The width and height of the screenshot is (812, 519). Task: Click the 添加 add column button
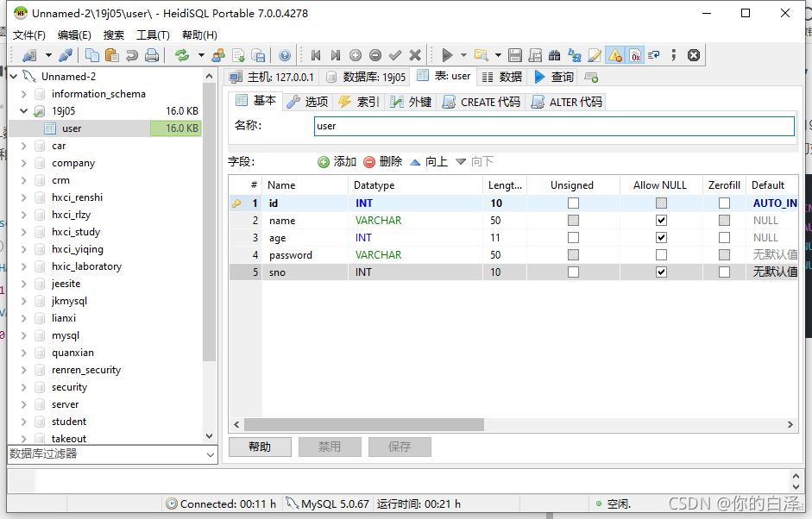click(x=337, y=162)
